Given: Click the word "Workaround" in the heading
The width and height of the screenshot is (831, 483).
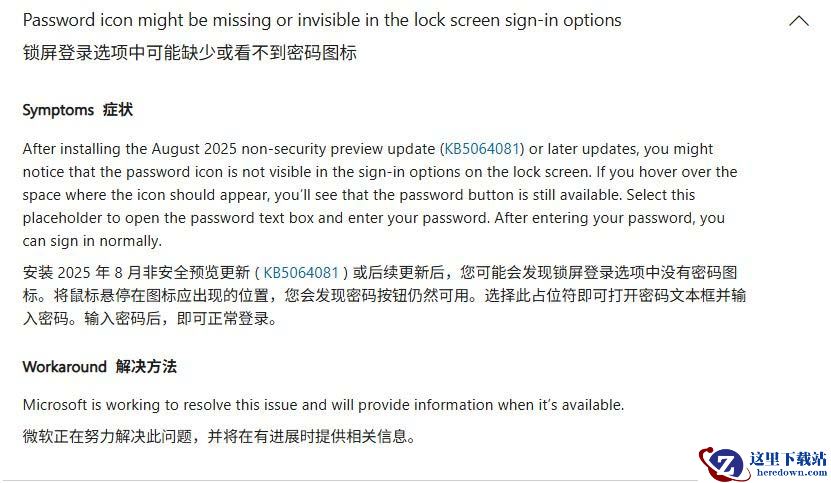Looking at the screenshot, I should click(64, 367).
